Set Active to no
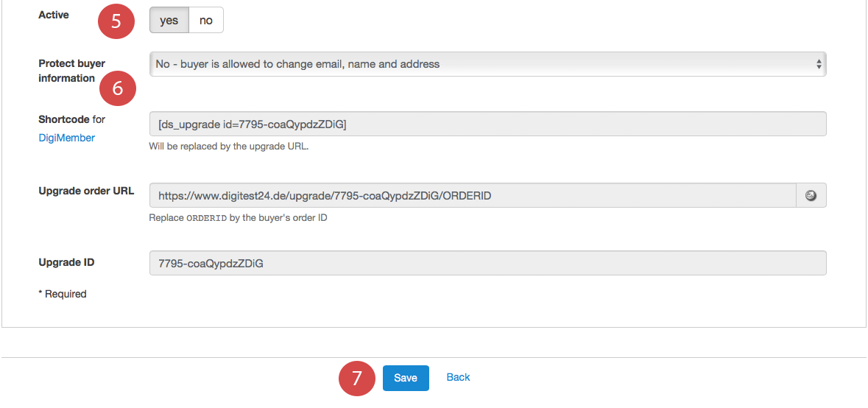This screenshot has height=408, width=868. 206,21
